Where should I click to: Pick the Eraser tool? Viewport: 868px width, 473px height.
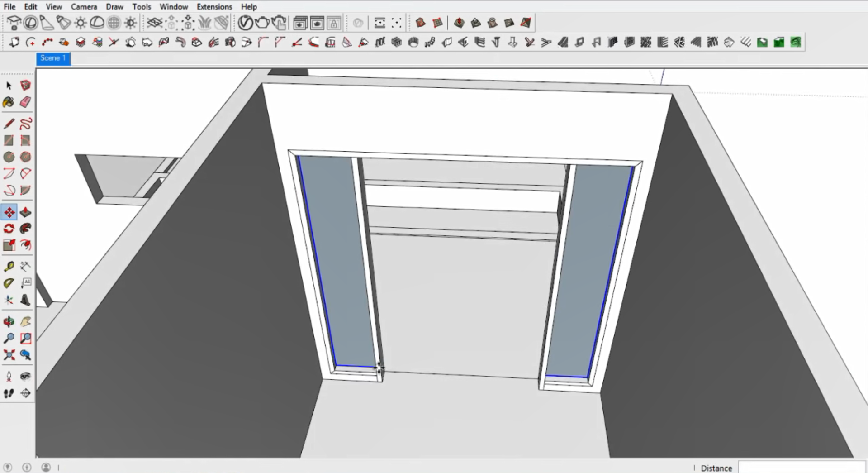point(25,102)
